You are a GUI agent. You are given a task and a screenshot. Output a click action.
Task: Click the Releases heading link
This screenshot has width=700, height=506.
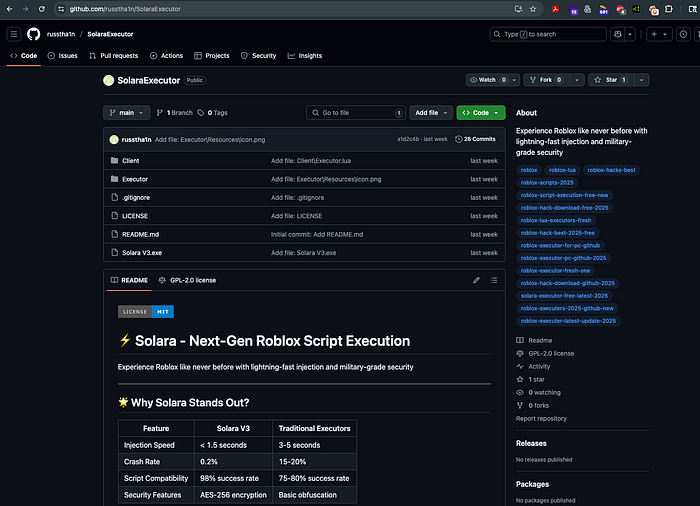pos(531,443)
